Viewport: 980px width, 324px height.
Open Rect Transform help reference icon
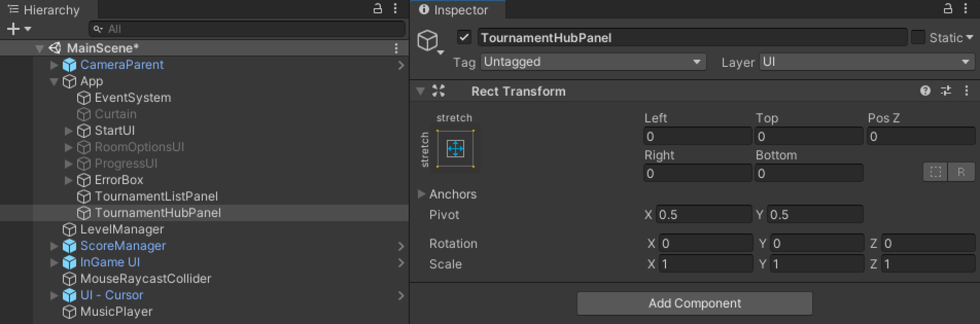(925, 91)
